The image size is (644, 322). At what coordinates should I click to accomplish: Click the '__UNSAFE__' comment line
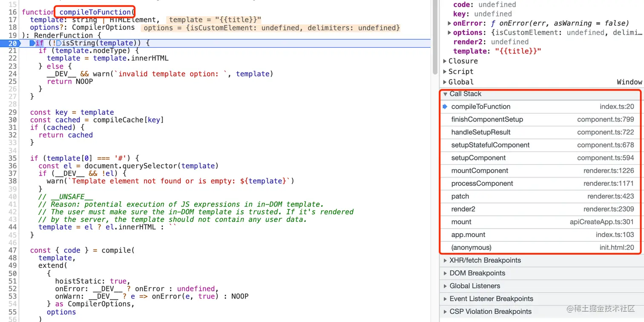66,197
